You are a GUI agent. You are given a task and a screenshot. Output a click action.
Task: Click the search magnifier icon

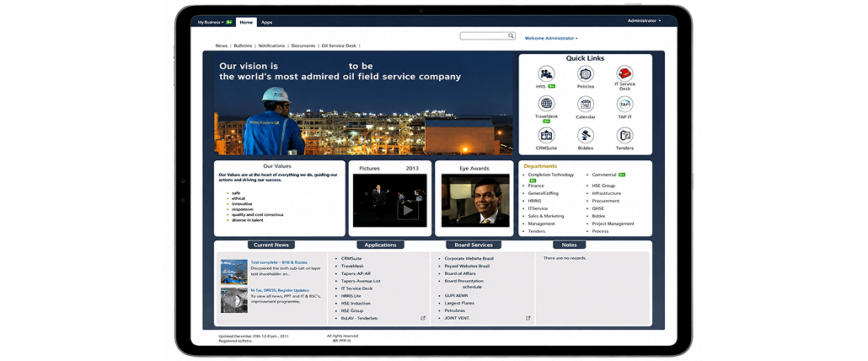coord(512,35)
